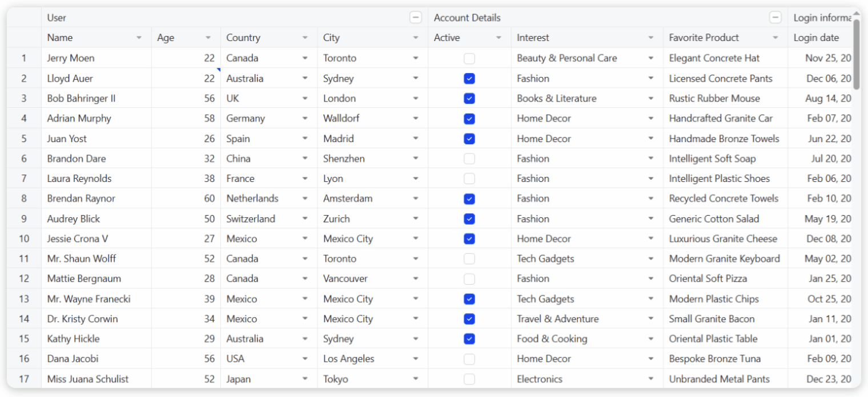Collapse the Account Details column group
Viewport: 868px width, 397px height.
point(775,18)
